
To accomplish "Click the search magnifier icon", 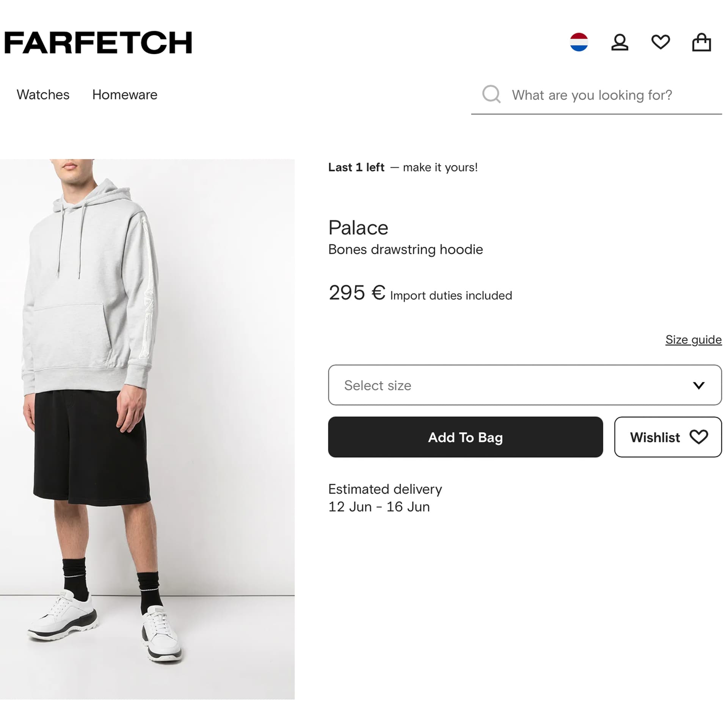I will pos(491,95).
